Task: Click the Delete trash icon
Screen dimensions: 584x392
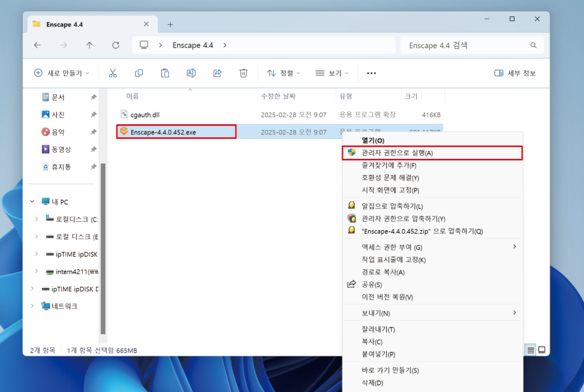Action: [x=243, y=73]
